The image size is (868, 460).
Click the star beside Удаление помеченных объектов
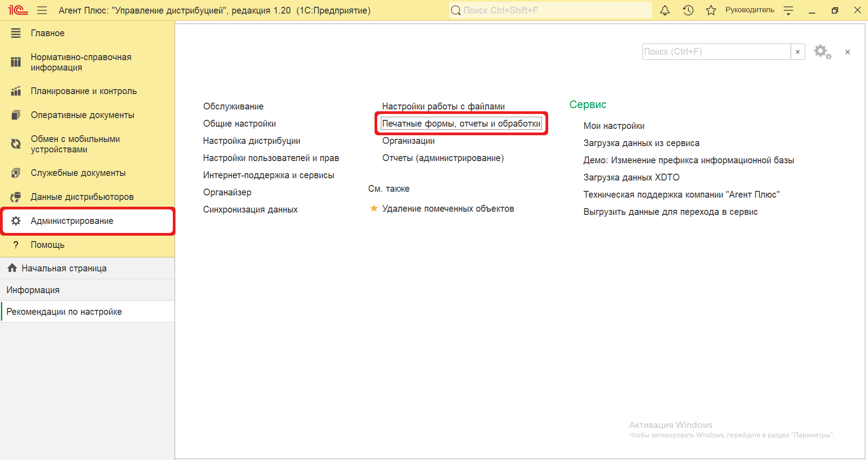374,209
